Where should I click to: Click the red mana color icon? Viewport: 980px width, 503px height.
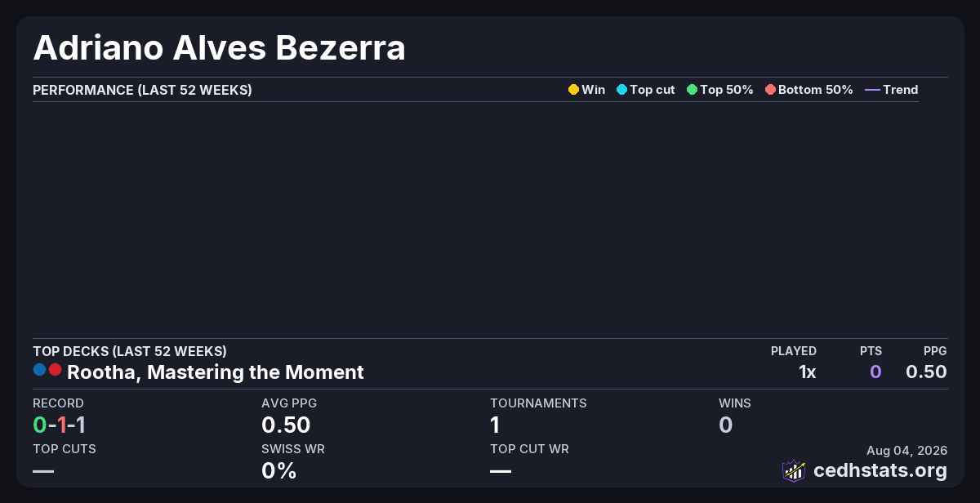(x=55, y=369)
